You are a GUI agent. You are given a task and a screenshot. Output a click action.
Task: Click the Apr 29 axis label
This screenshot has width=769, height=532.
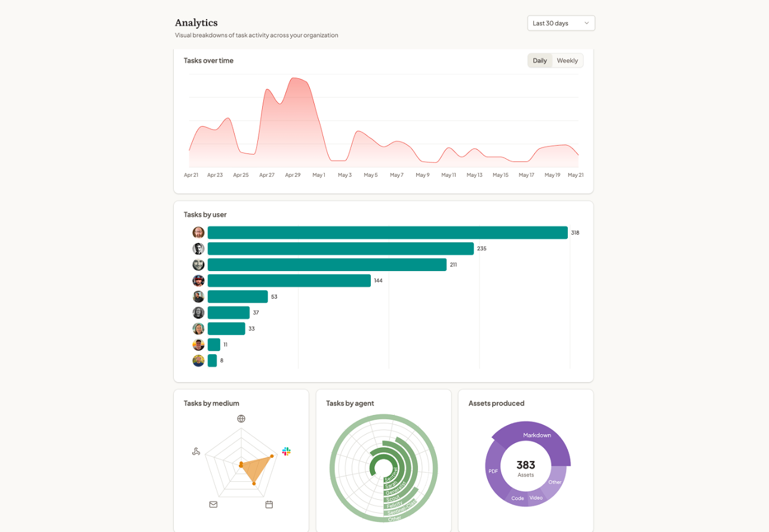(293, 175)
